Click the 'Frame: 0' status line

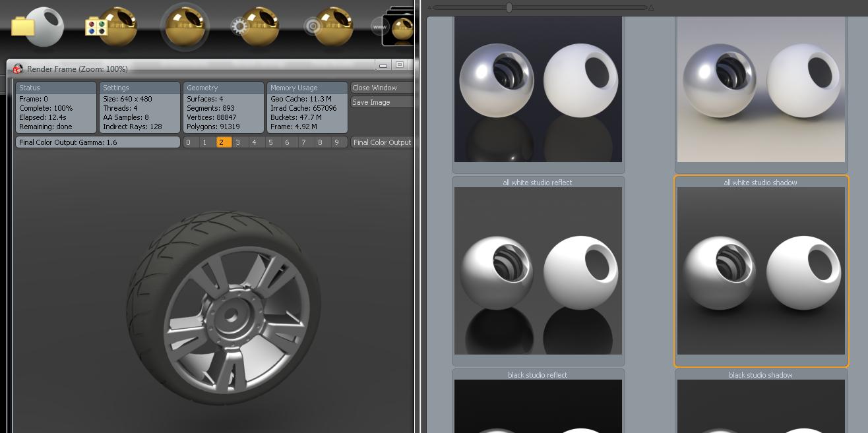34,99
